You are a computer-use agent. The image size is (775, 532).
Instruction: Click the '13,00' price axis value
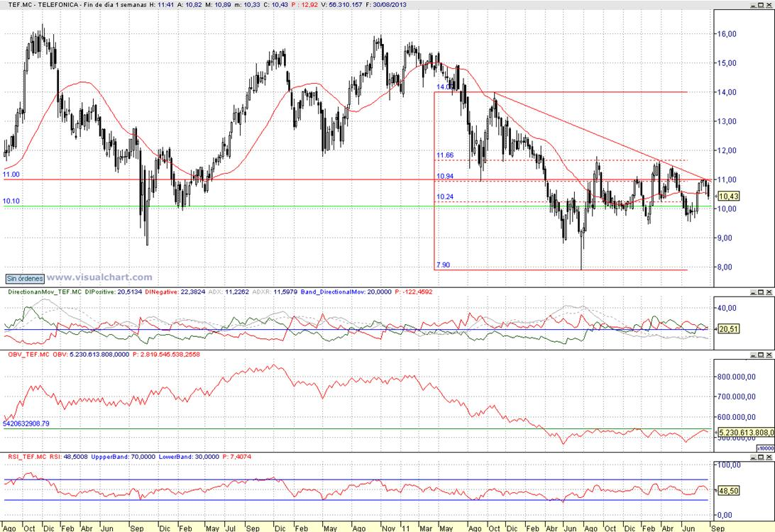pos(727,121)
